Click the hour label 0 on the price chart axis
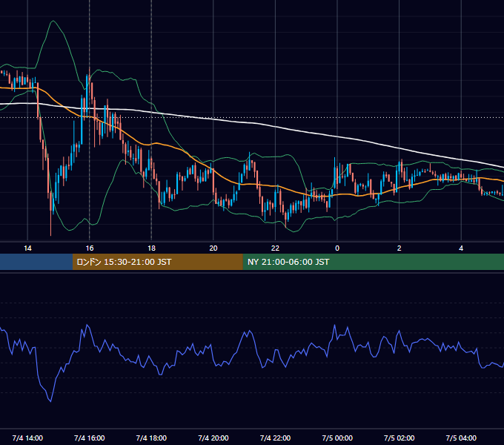Image resolution: width=504 pixels, height=445 pixels. click(x=337, y=248)
